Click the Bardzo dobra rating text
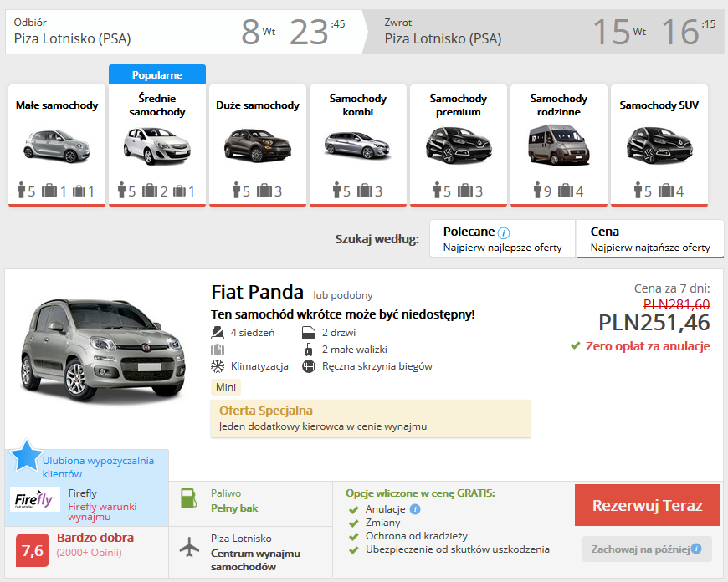The image size is (728, 582). click(x=95, y=538)
